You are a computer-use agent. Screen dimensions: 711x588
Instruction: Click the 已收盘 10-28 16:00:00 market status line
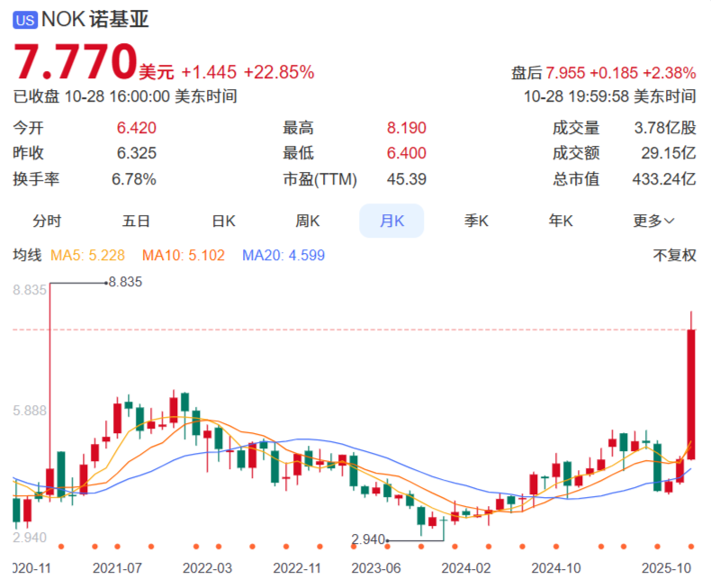click(125, 96)
